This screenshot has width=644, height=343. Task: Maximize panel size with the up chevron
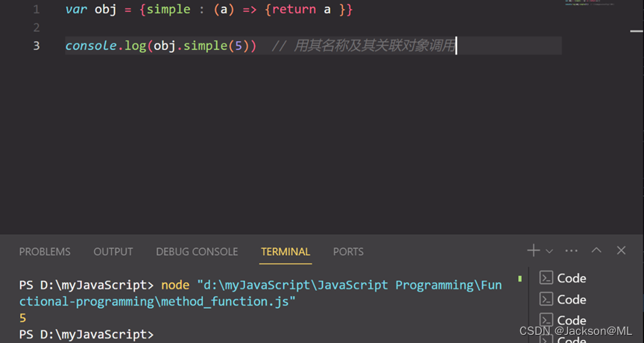tap(596, 251)
